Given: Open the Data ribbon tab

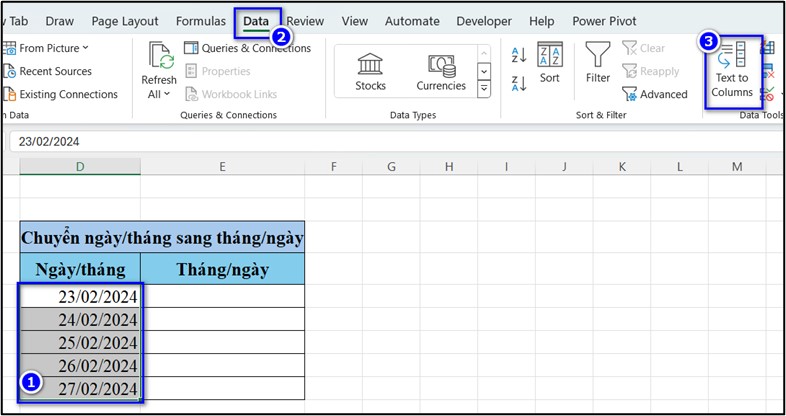Looking at the screenshot, I should point(256,22).
